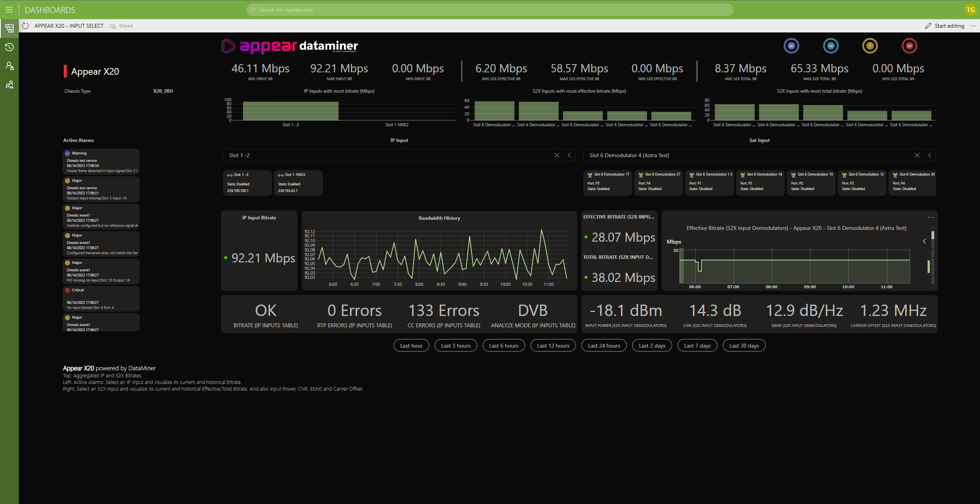
Task: Clear the Slot 6 Demodulator 4 selection
Action: [x=917, y=155]
